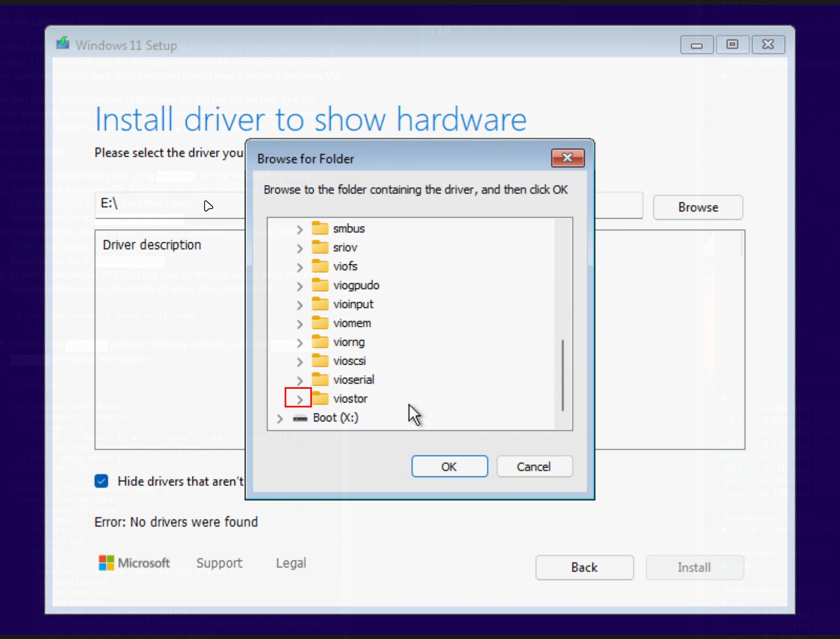Click the viogpudo folder icon
This screenshot has width=840, height=639.
coord(320,285)
